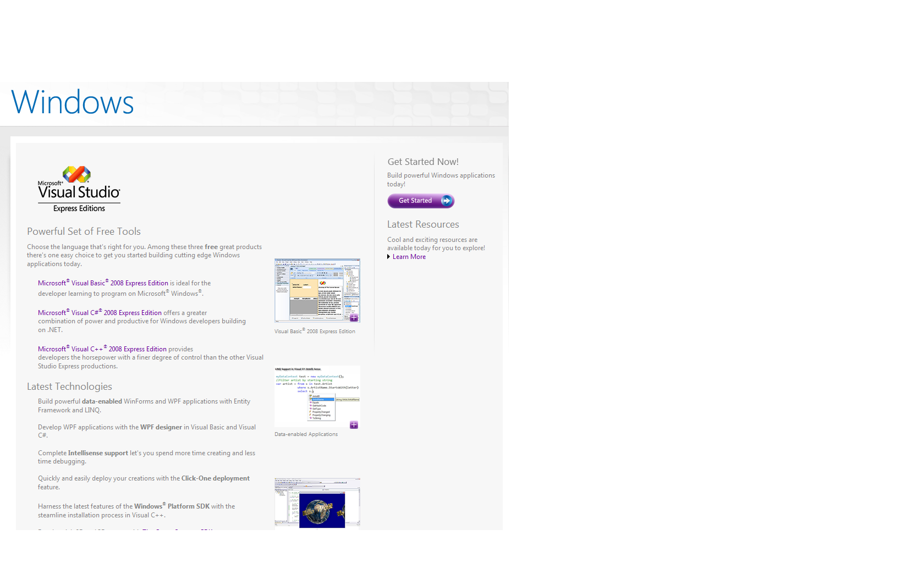
Task: Open the Hello World globe screenshot thumbnail
Action: [x=317, y=503]
